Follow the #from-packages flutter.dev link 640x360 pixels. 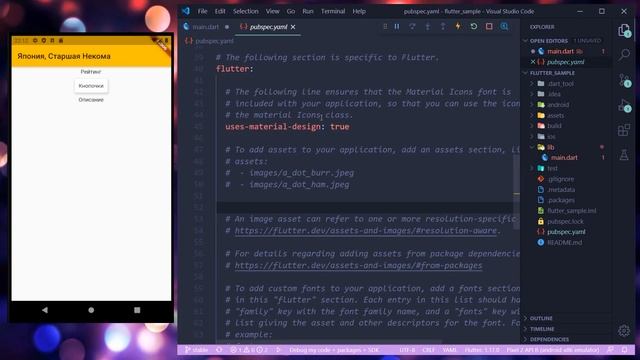click(x=358, y=265)
